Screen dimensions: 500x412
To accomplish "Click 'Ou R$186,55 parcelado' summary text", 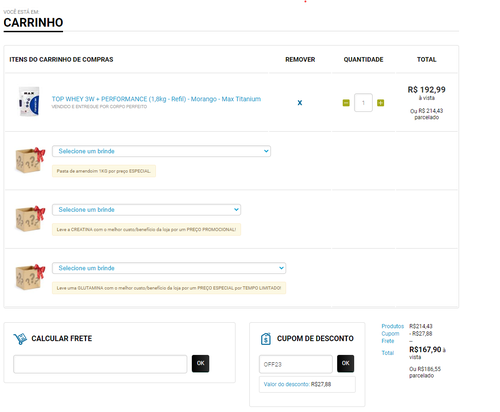I will (425, 372).
